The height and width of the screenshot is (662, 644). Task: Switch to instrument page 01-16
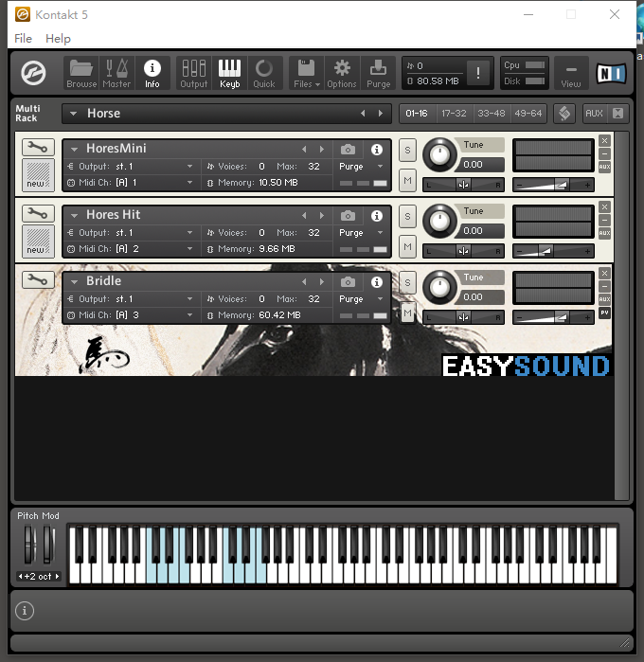(x=417, y=113)
